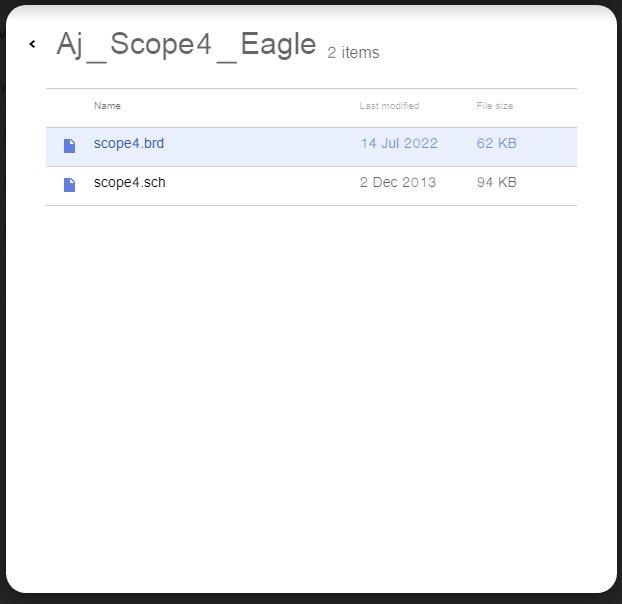
Task: Select the scope4.sch row
Action: coord(311,186)
